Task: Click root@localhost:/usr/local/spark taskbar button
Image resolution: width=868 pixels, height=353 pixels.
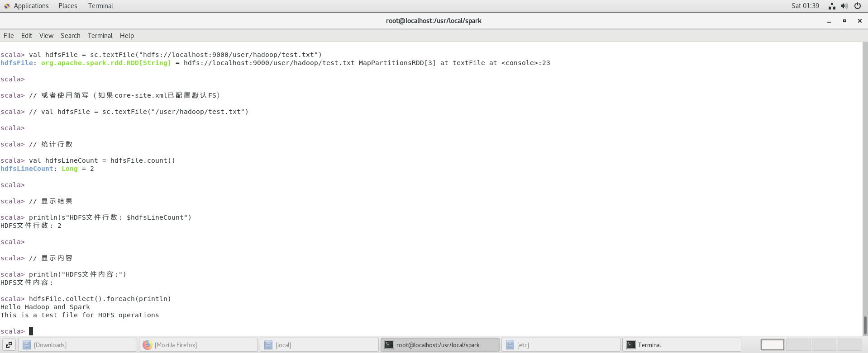Action: [x=440, y=345]
